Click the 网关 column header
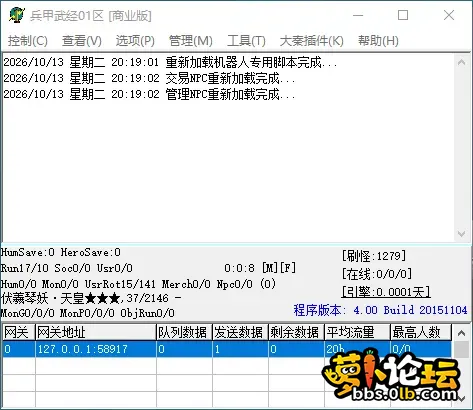The height and width of the screenshot is (410, 473). coord(19,332)
